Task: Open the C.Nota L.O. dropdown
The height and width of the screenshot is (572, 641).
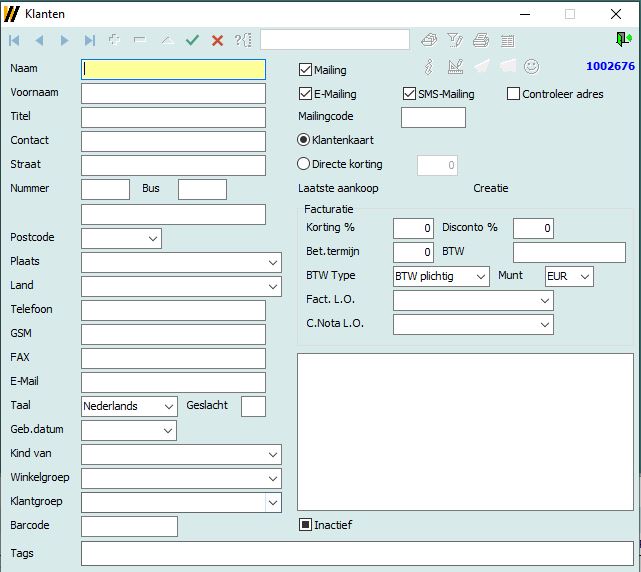Action: tap(545, 325)
